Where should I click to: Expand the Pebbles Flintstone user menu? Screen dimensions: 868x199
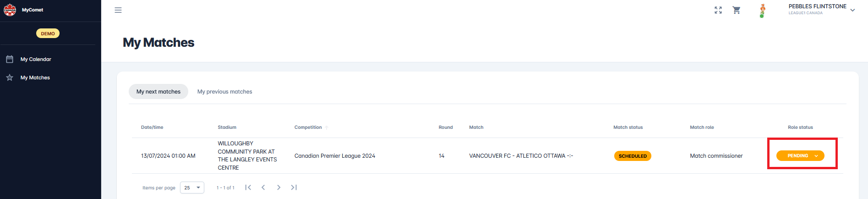(852, 10)
